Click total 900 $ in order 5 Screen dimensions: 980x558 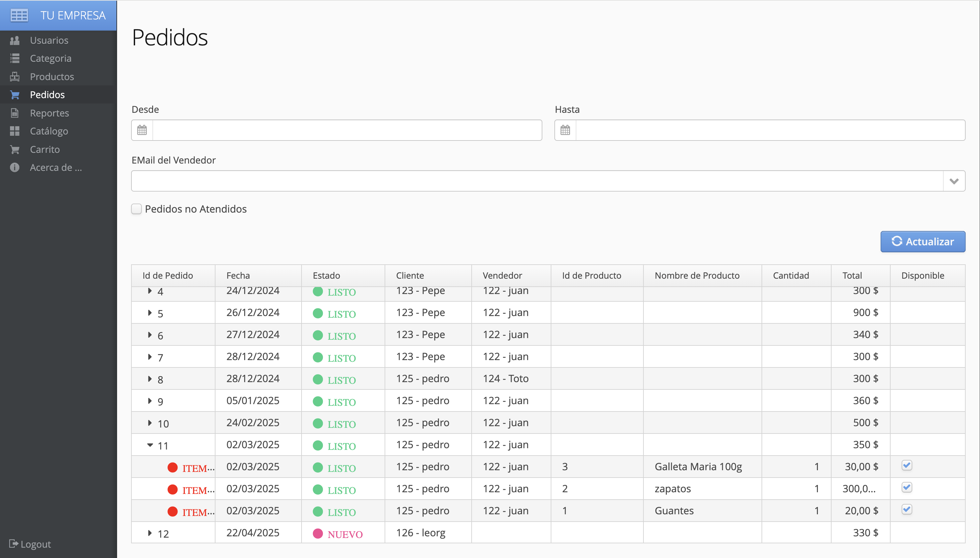point(866,312)
